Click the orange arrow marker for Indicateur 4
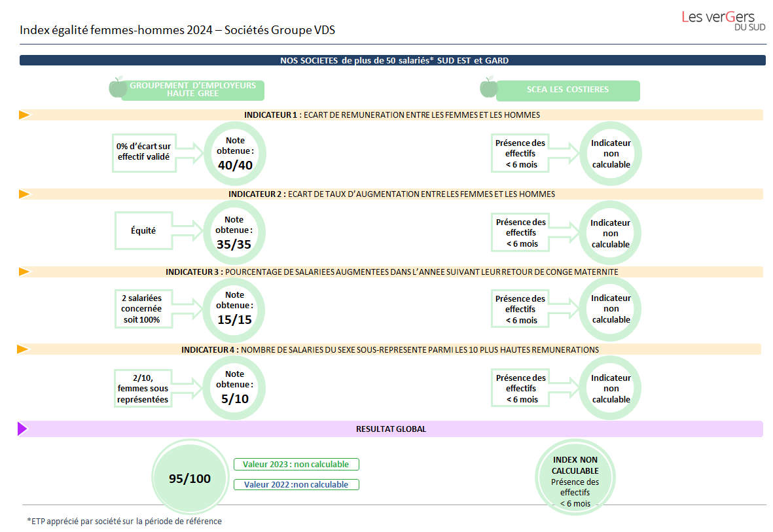The image size is (773, 532). 23,349
